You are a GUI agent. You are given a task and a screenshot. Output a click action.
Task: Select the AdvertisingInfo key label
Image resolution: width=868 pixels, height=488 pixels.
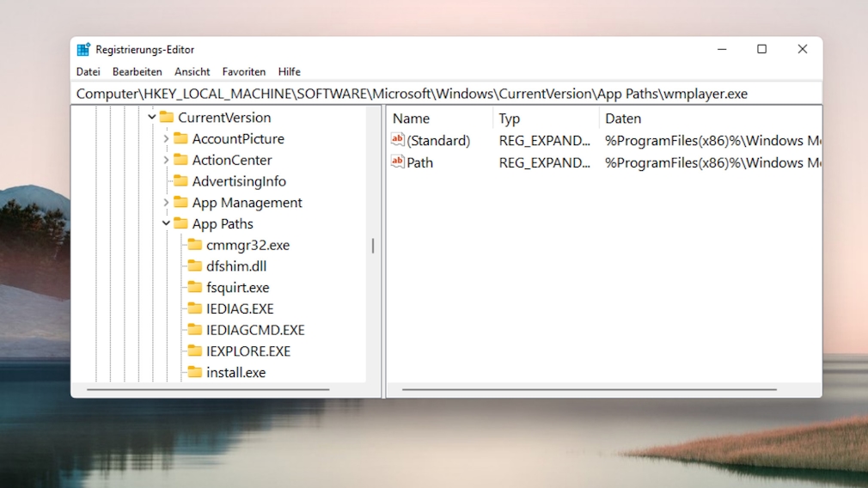pyautogui.click(x=239, y=181)
